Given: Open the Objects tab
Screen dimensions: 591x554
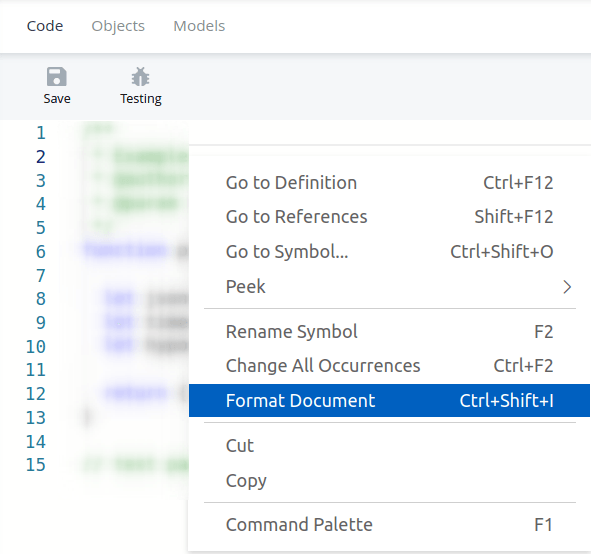Looking at the screenshot, I should coord(118,26).
